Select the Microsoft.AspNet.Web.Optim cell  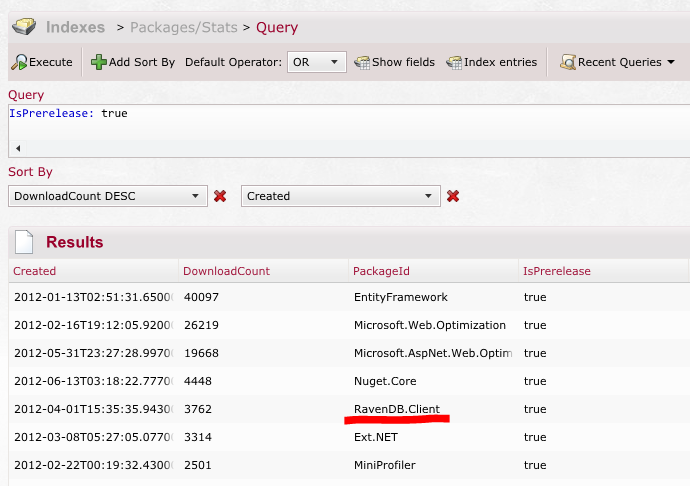click(x=433, y=353)
